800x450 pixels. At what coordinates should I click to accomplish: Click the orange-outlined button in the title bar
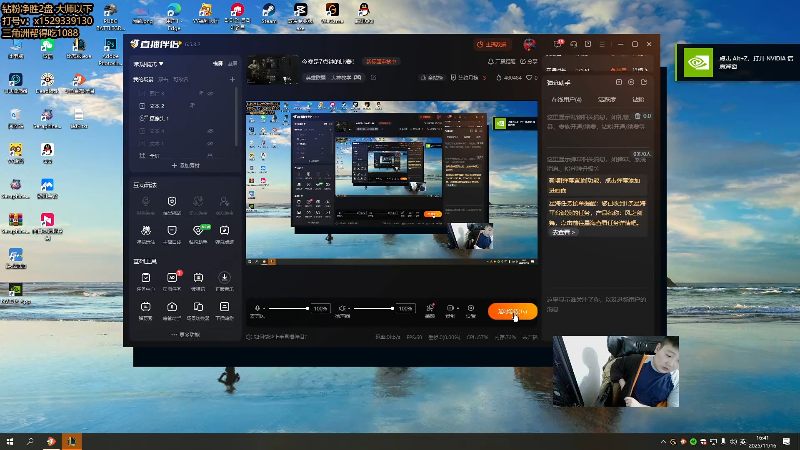point(492,44)
